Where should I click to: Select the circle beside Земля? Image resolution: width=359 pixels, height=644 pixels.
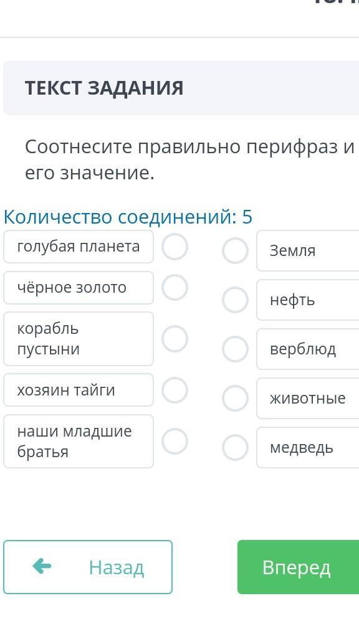[235, 250]
